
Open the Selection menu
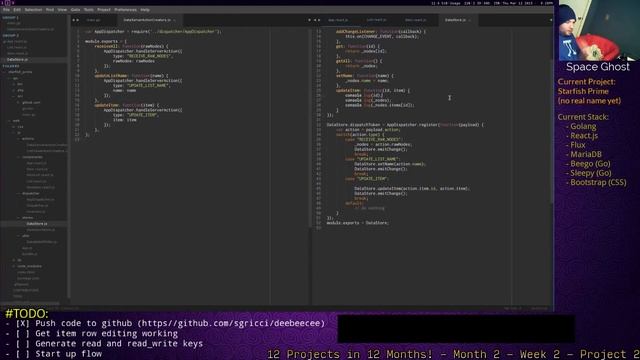33,9
